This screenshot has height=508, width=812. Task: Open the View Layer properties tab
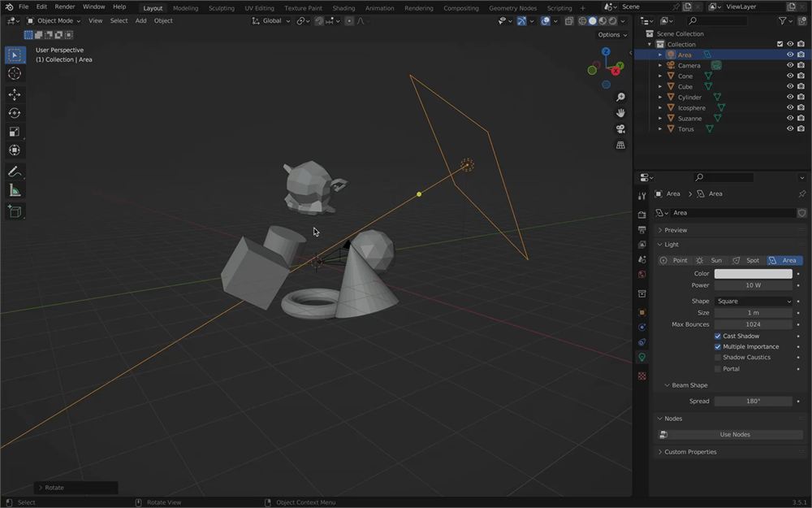(642, 244)
